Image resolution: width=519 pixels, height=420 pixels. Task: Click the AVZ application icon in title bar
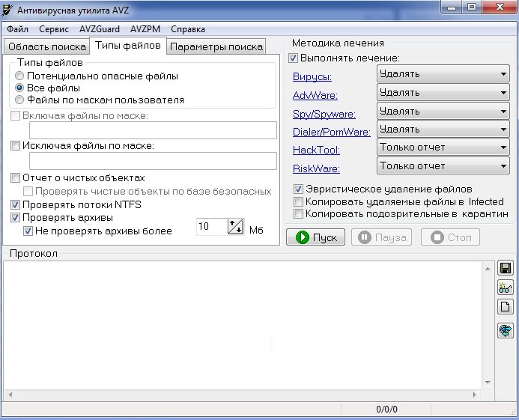[x=7, y=10]
